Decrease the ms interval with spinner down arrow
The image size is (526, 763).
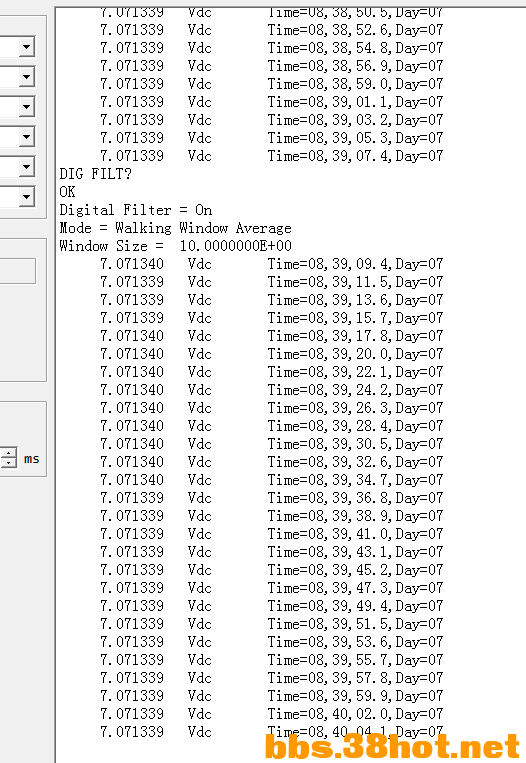9,463
